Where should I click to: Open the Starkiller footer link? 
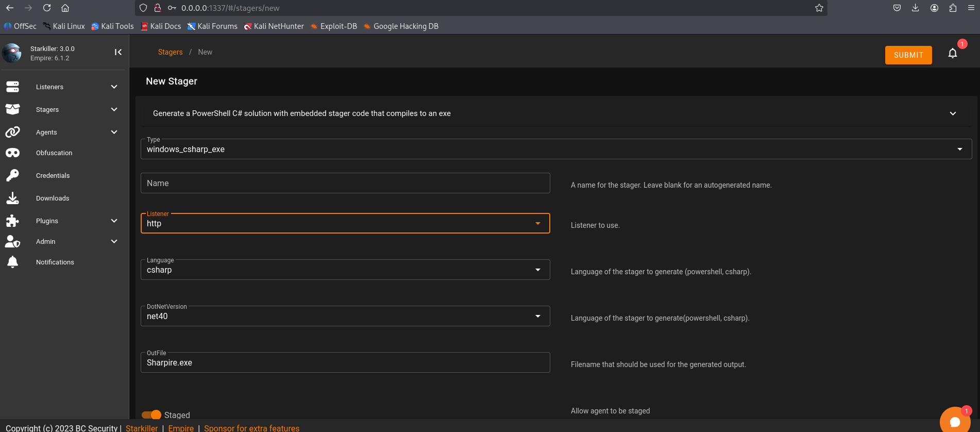(142, 428)
